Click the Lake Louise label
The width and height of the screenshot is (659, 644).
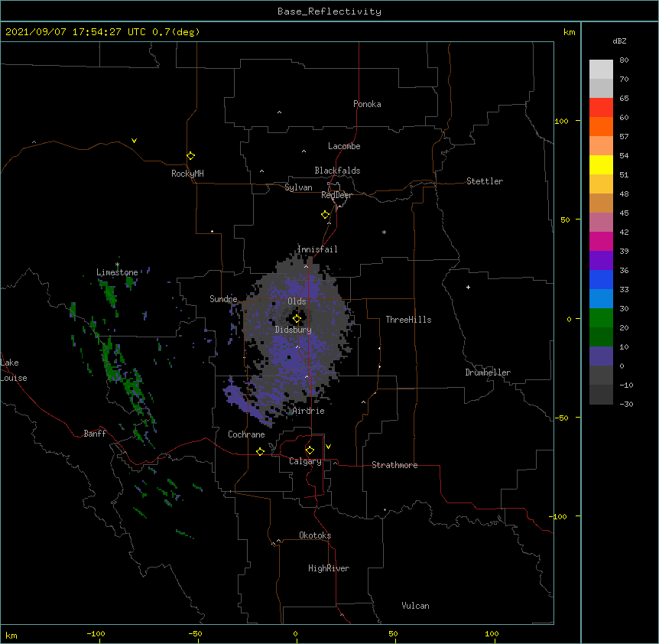click(x=14, y=370)
